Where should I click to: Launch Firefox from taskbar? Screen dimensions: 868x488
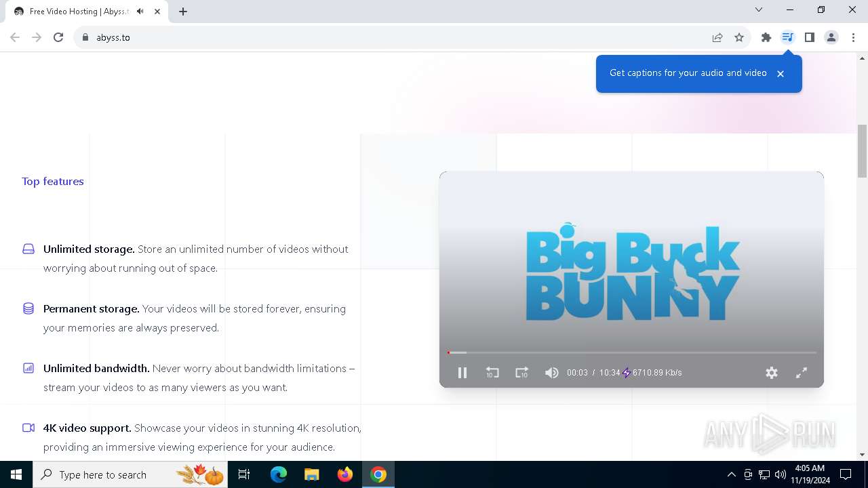click(345, 474)
